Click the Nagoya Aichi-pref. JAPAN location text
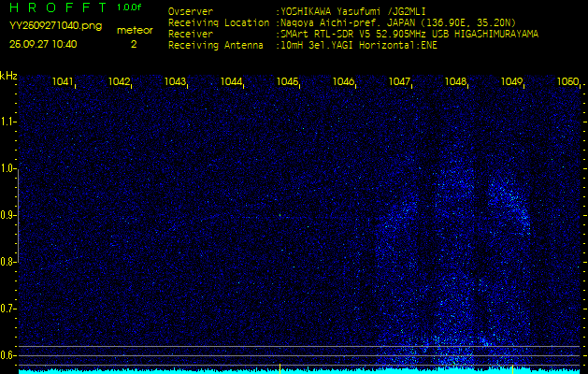Viewport: 588px width, 374px height. (398, 22)
